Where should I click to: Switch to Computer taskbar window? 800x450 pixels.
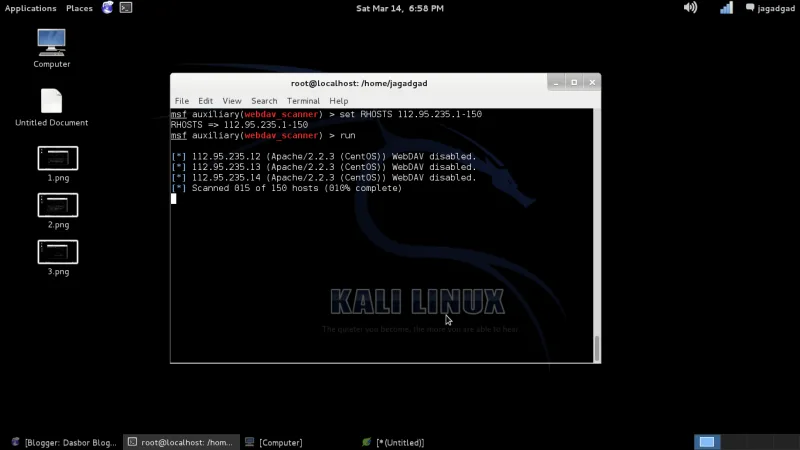[x=273, y=442]
